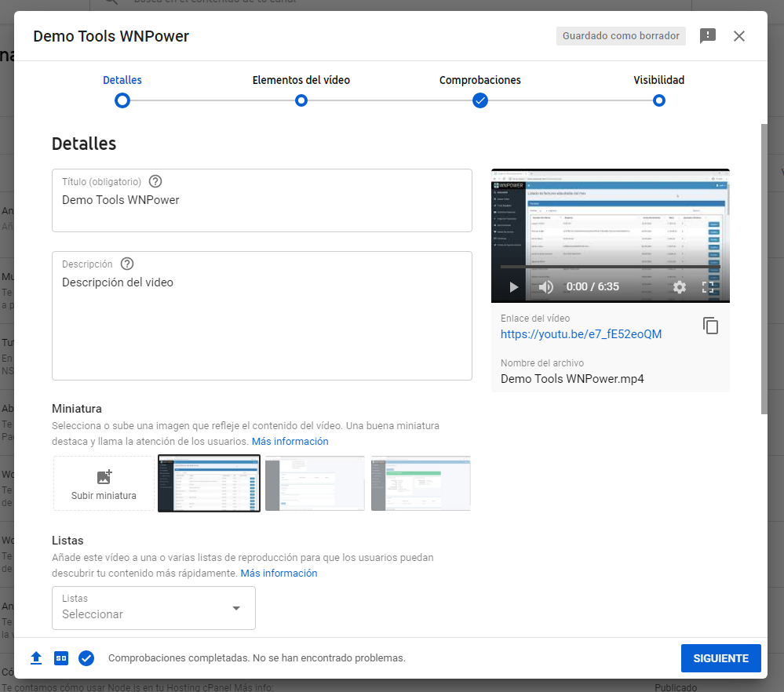
Task: Click the Visibilidad step circle
Action: tap(659, 100)
